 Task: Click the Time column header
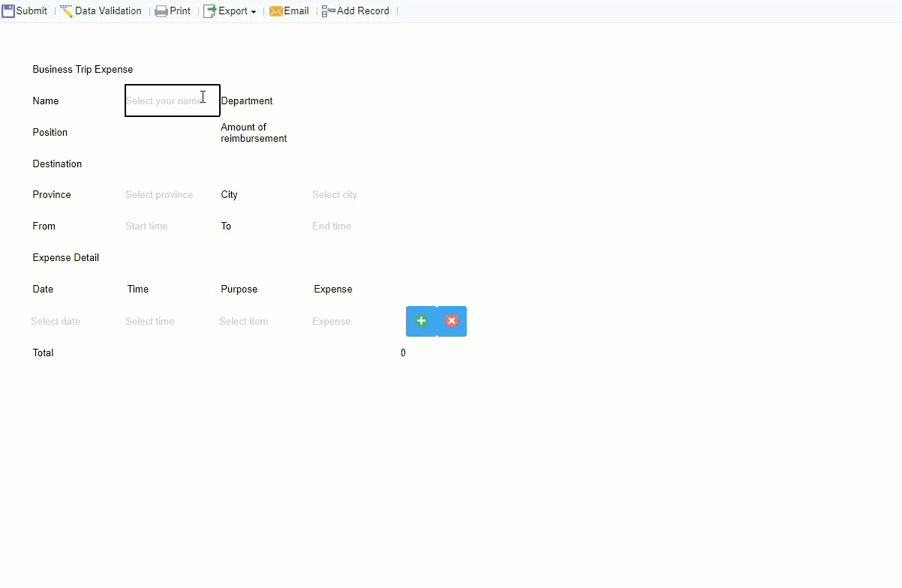(138, 289)
